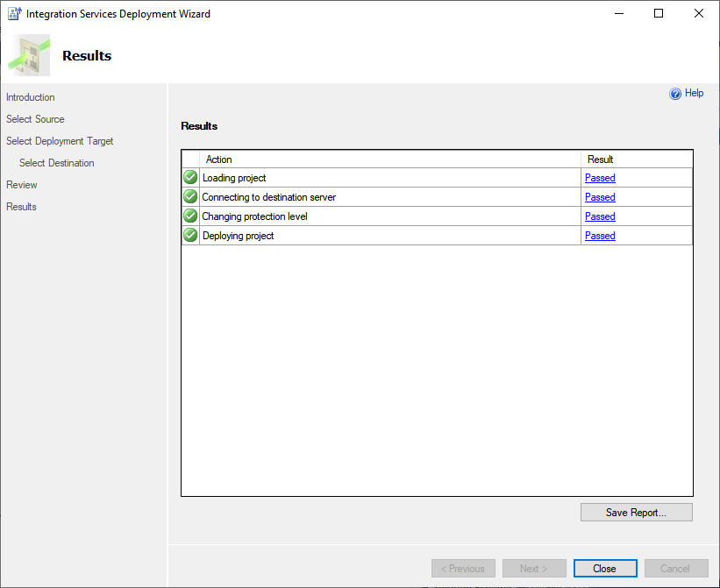Click the success icon for Connecting to destination server
Viewport: 720px width, 588px height.
tap(190, 197)
